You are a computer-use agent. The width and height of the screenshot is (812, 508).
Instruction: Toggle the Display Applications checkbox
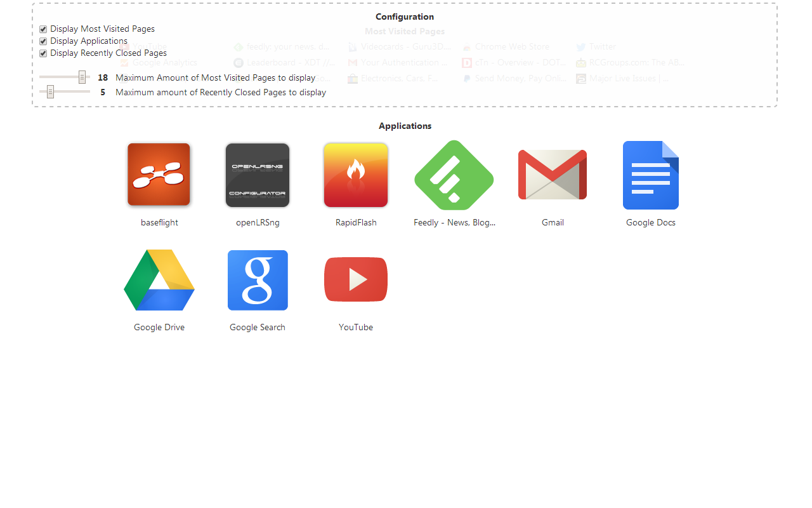pyautogui.click(x=43, y=41)
